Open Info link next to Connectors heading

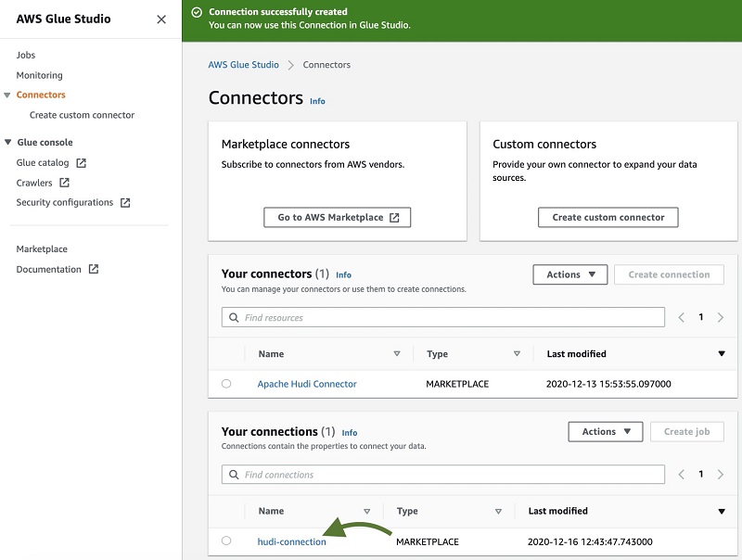pyautogui.click(x=317, y=101)
